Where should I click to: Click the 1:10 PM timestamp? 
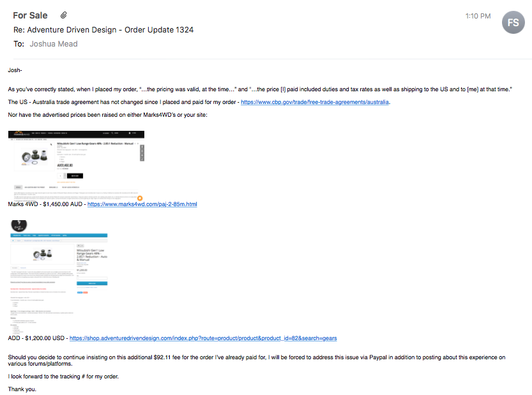478,16
